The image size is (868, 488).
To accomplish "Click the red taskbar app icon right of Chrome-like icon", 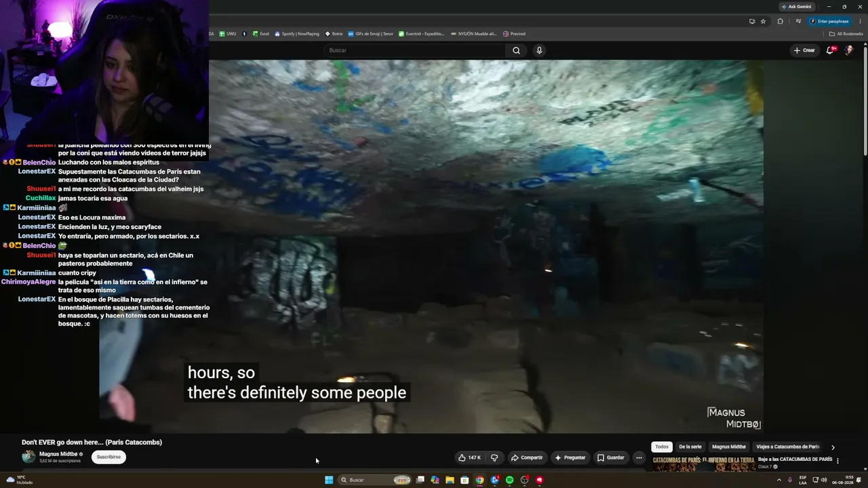I will coord(540,480).
